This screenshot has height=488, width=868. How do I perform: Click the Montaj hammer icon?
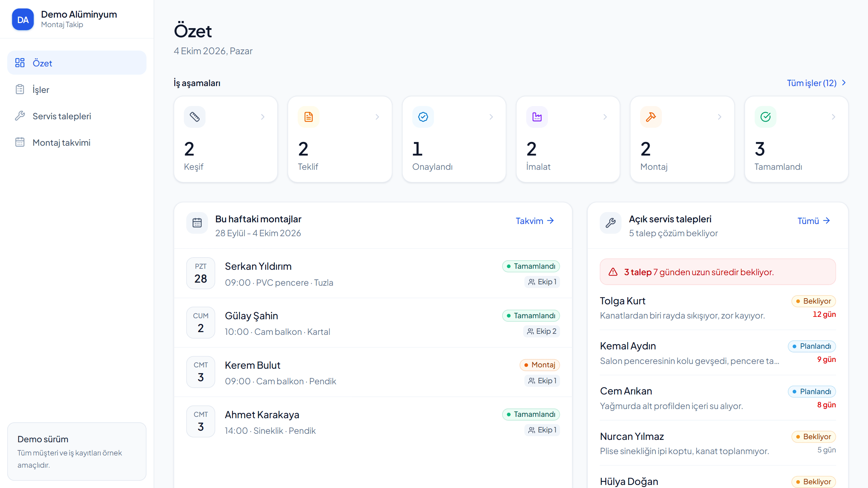click(x=651, y=117)
